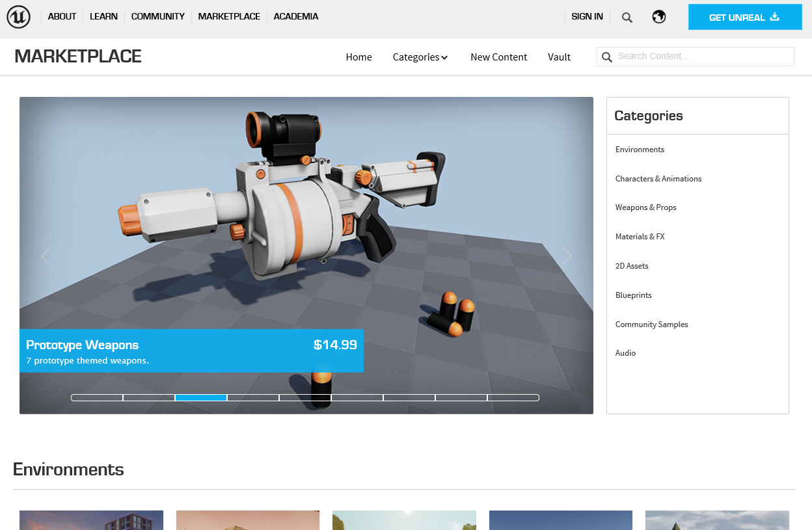Screen dimensions: 812x530
Task: Open the LEARN top menu item
Action: (104, 17)
